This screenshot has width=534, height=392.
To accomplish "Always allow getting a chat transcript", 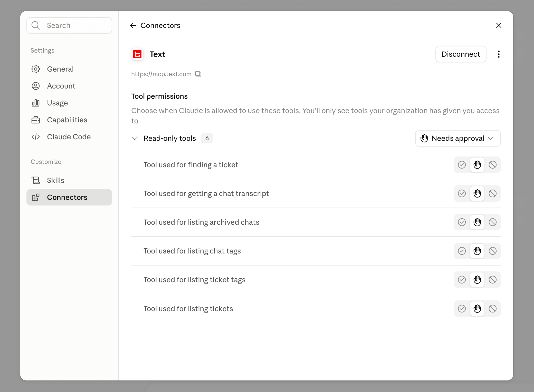I will 462,193.
